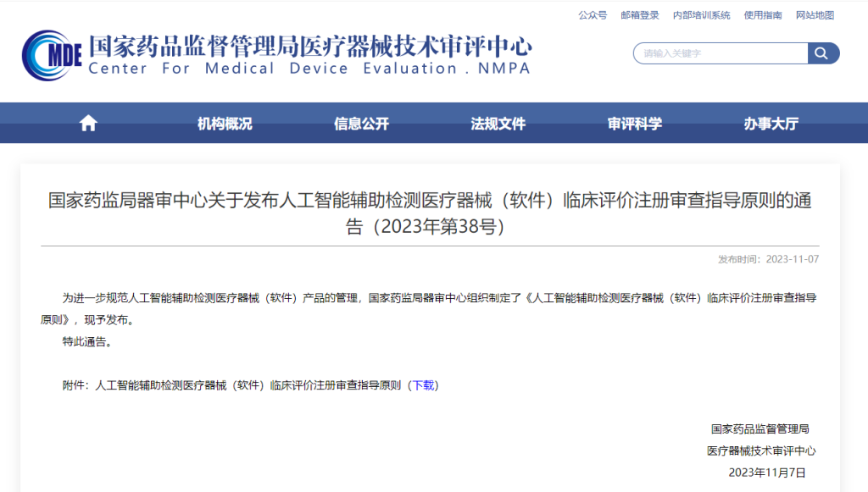Open the 使用指南 link

pos(763,15)
